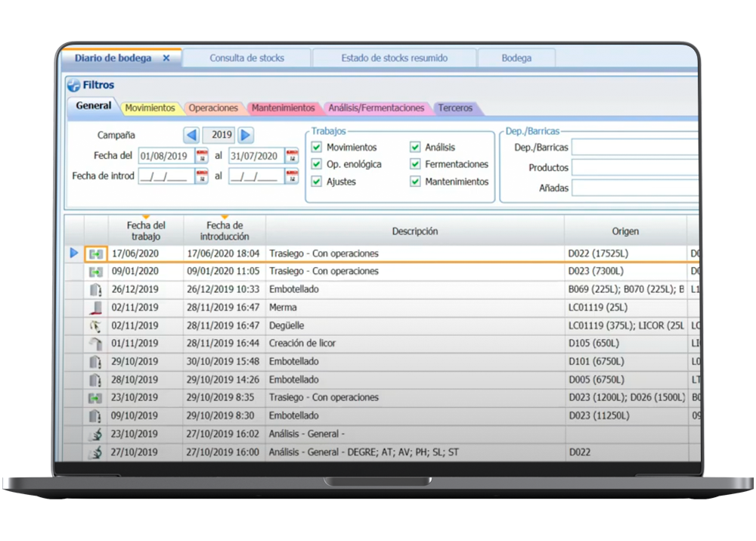Toggle the Mantenimientos checkbox
Viewport: 756px width, 541px height.
pos(414,182)
